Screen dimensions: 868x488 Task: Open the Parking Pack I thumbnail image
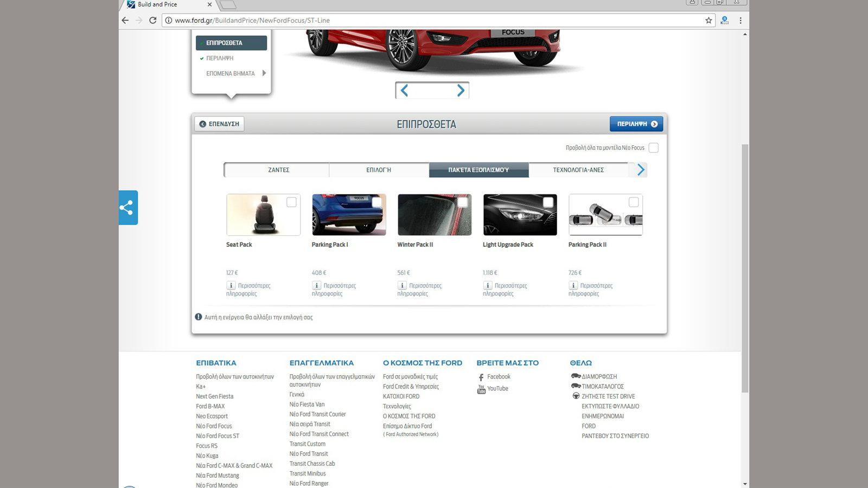pos(349,215)
